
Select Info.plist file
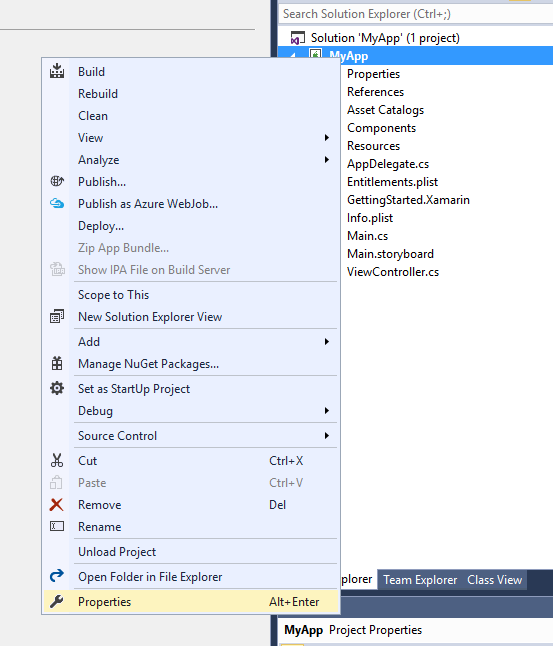(370, 218)
